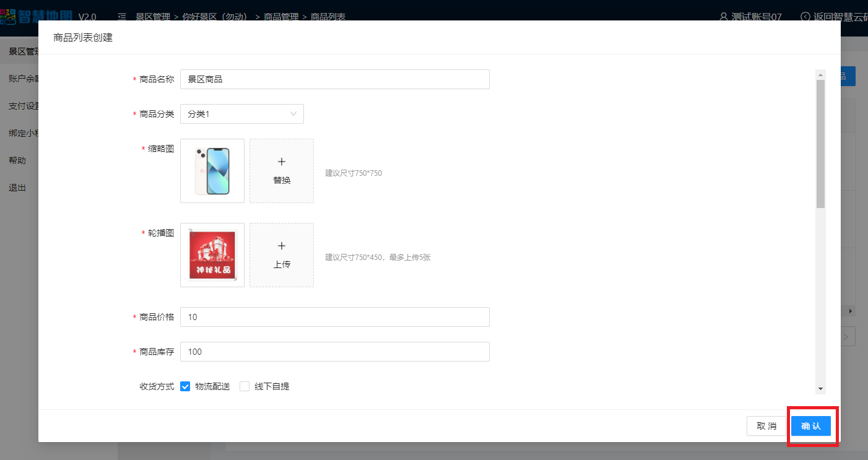The width and height of the screenshot is (868, 460).
Task: Click the phone thumbnail image under 缩略图
Action: tap(212, 171)
